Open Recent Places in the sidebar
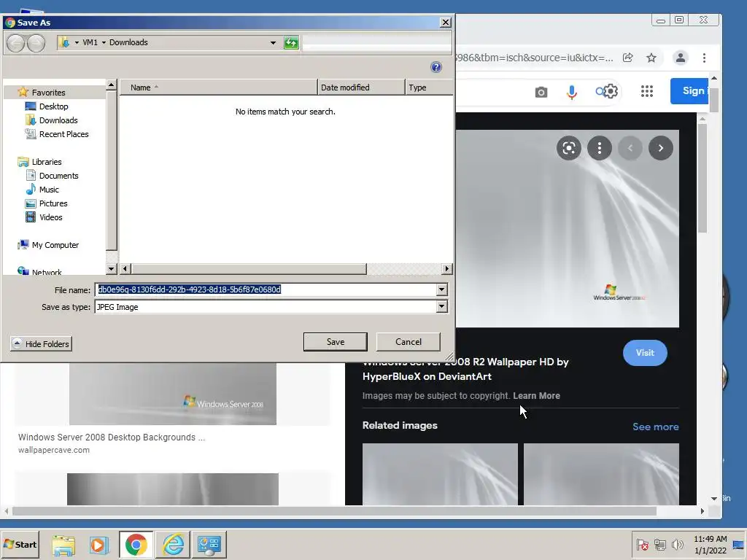 (64, 134)
